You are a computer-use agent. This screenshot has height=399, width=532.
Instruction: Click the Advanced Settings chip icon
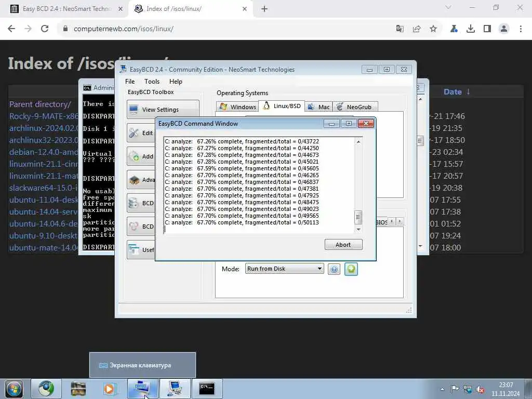point(135,179)
